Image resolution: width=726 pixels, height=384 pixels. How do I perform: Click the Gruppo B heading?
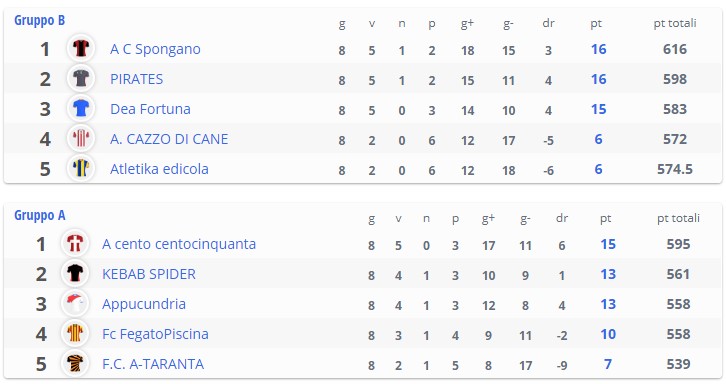pos(39,20)
